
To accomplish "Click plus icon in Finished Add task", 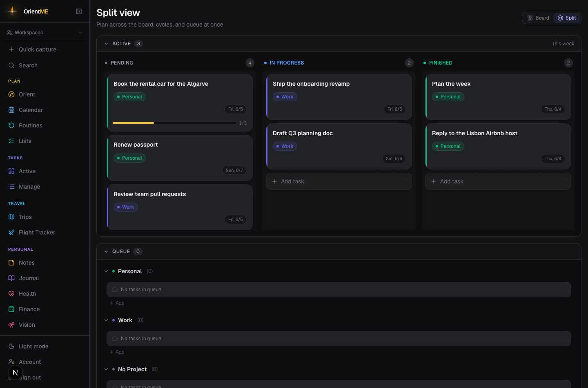I will pyautogui.click(x=434, y=181).
